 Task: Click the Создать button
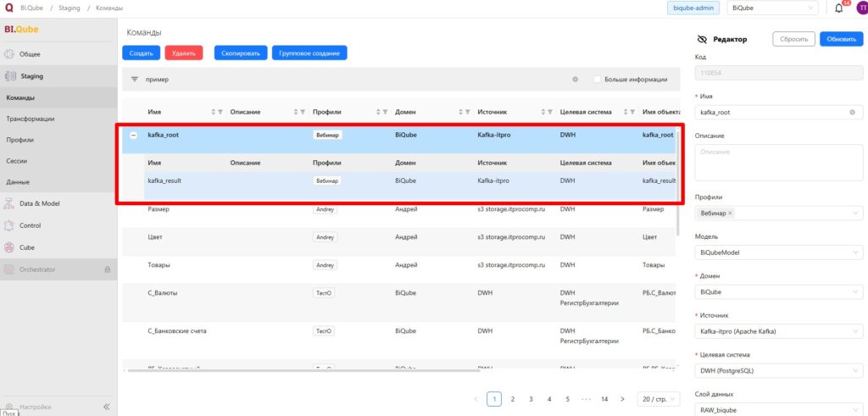[142, 53]
